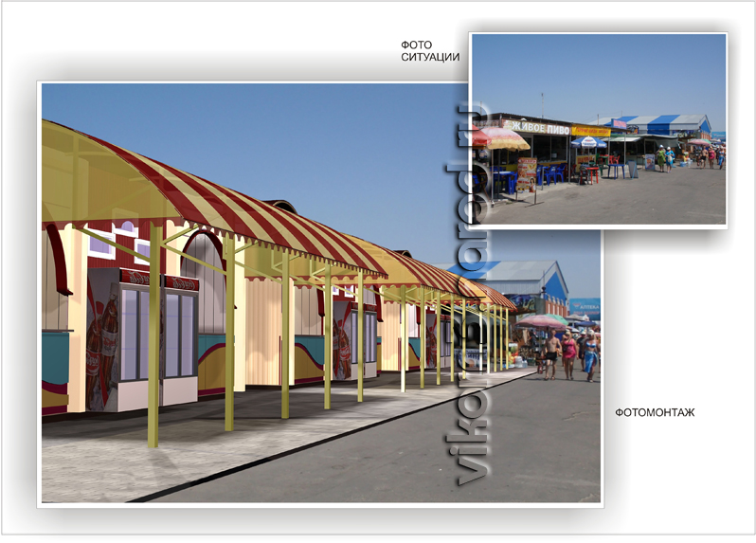Viewport: 756px width, 543px height.
Task: Click the blue plastic chairs in the small photo
Action: tap(550, 173)
